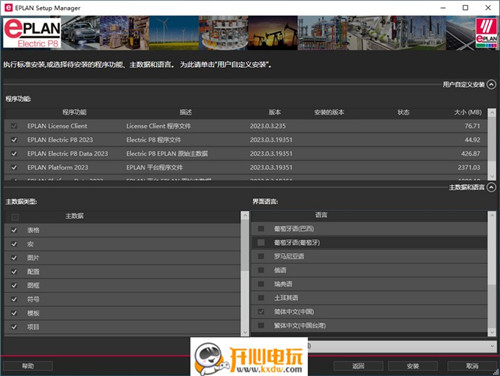Click version 2023.0.3.235
Viewport: 500px width, 376px height.
point(268,126)
